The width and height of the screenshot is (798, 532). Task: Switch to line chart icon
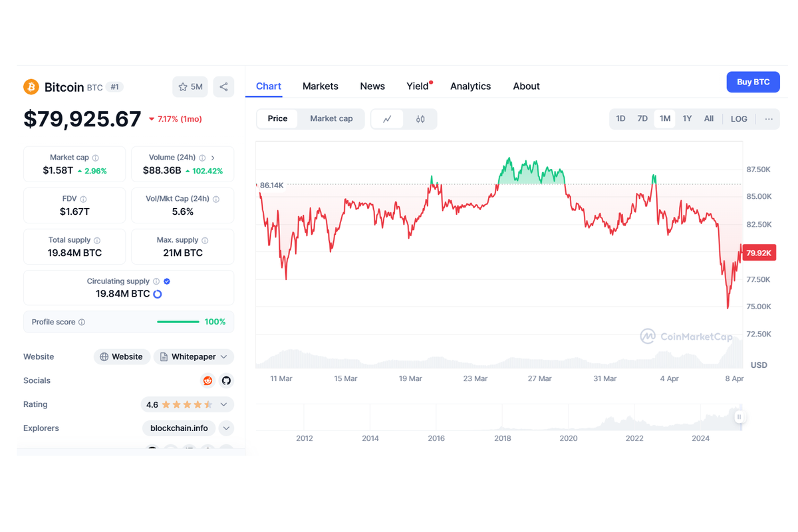point(387,119)
